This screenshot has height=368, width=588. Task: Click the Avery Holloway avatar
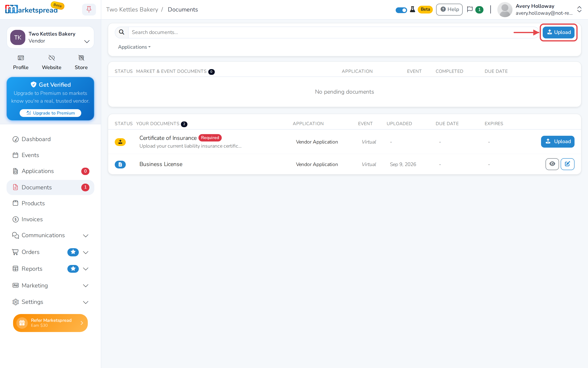(505, 9)
